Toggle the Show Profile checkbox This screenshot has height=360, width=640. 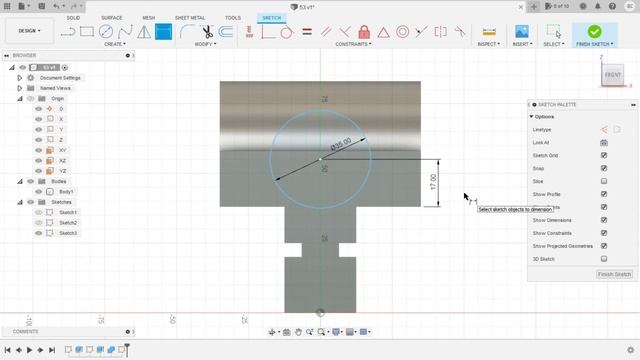(x=604, y=194)
